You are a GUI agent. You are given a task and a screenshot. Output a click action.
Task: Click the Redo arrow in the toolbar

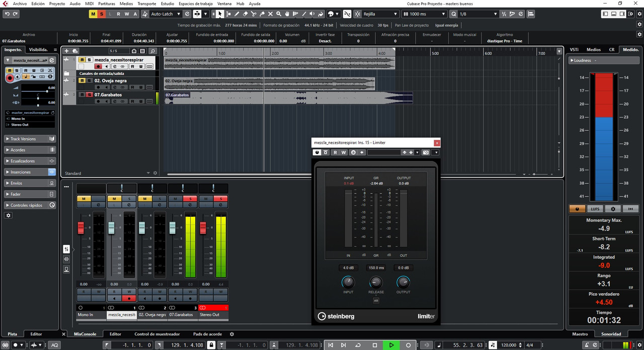[x=15, y=14]
